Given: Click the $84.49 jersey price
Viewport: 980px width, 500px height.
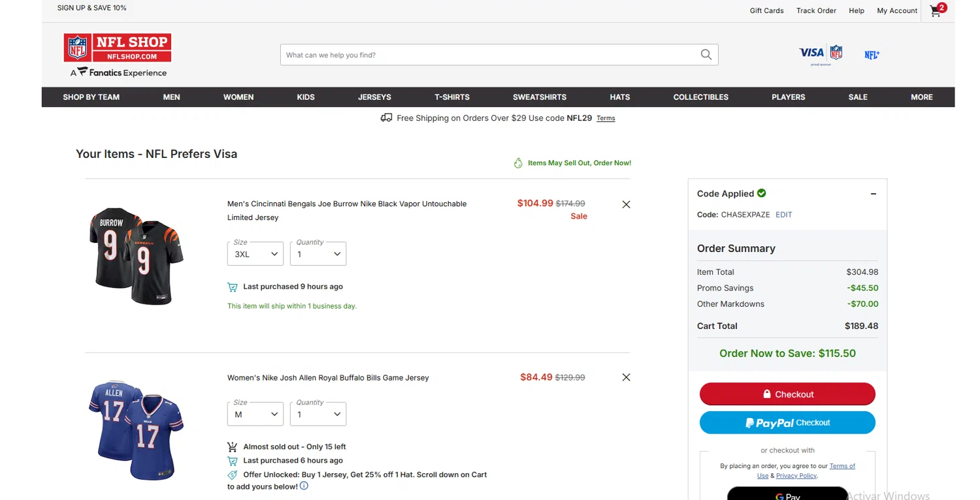Looking at the screenshot, I should point(536,377).
